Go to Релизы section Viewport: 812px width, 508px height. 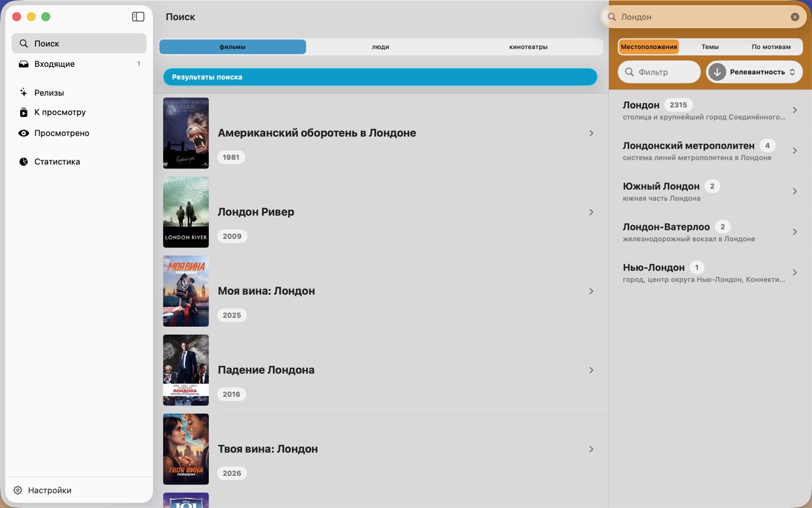(79, 93)
